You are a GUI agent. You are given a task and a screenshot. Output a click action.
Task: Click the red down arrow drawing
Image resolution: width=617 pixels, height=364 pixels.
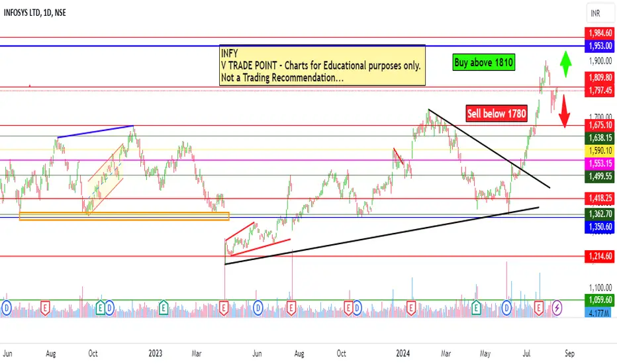coord(564,111)
